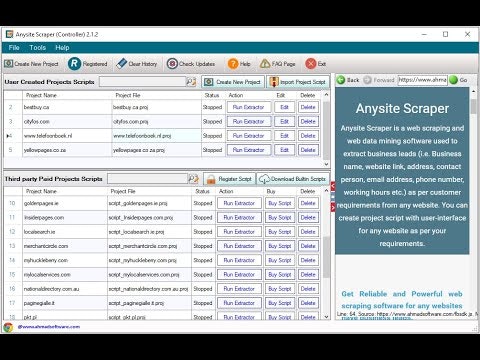Click the search icon for Third party Projects

[x=194, y=179]
